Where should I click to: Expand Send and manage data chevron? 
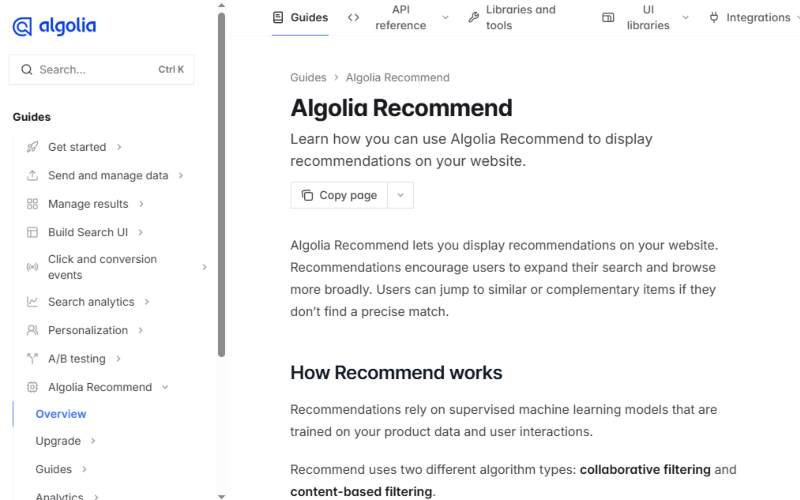click(x=181, y=176)
